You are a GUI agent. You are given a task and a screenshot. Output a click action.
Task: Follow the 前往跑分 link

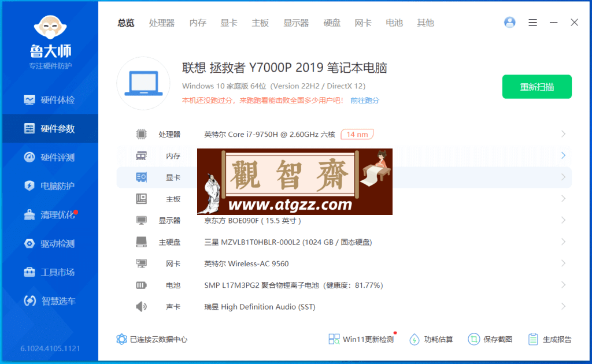coord(365,101)
